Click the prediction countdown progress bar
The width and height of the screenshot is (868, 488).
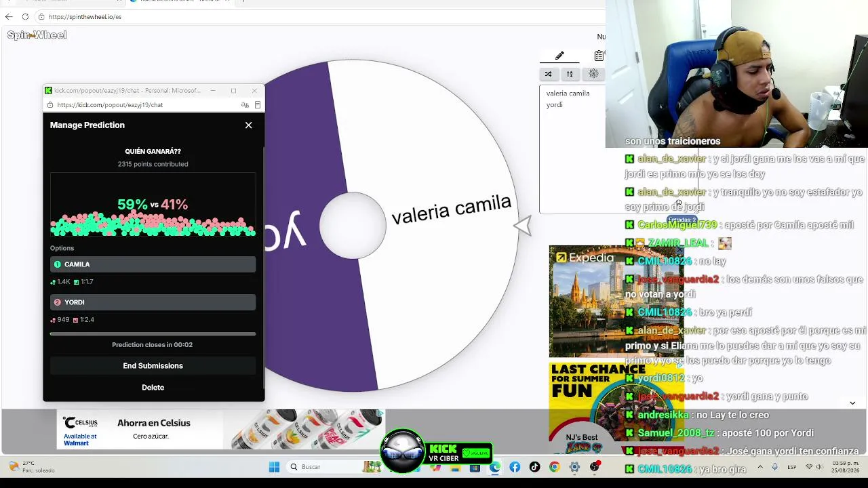153,334
